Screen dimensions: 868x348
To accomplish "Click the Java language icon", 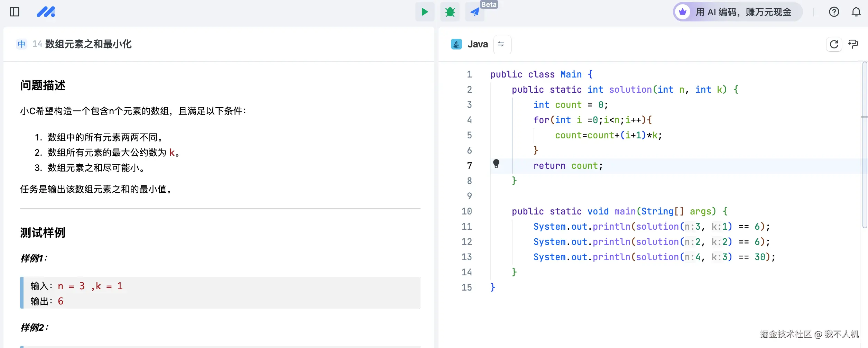I will point(456,44).
